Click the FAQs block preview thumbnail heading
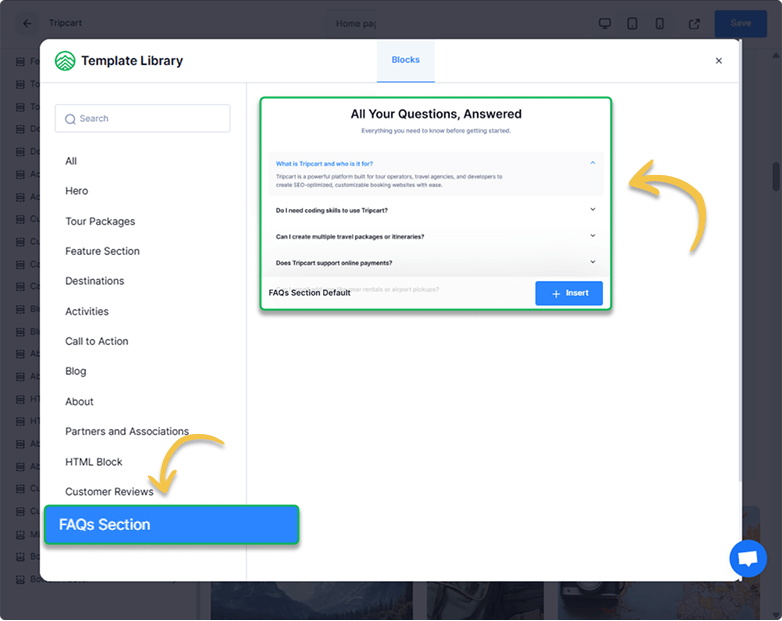The image size is (782, 621). click(x=436, y=114)
